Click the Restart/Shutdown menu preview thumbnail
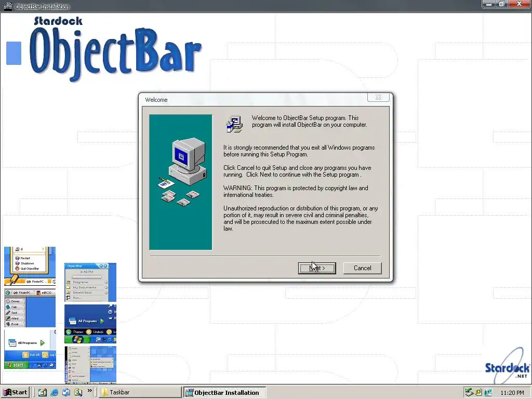532x399 pixels. pyautogui.click(x=30, y=265)
